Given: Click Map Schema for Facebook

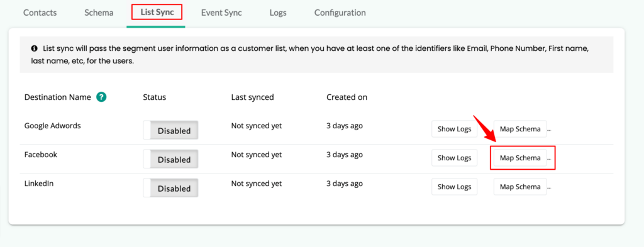Looking at the screenshot, I should 520,158.
